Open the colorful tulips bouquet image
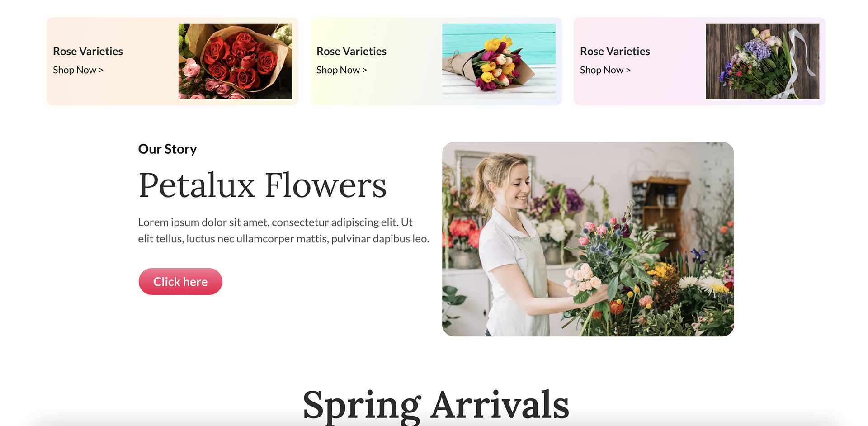 coord(499,61)
